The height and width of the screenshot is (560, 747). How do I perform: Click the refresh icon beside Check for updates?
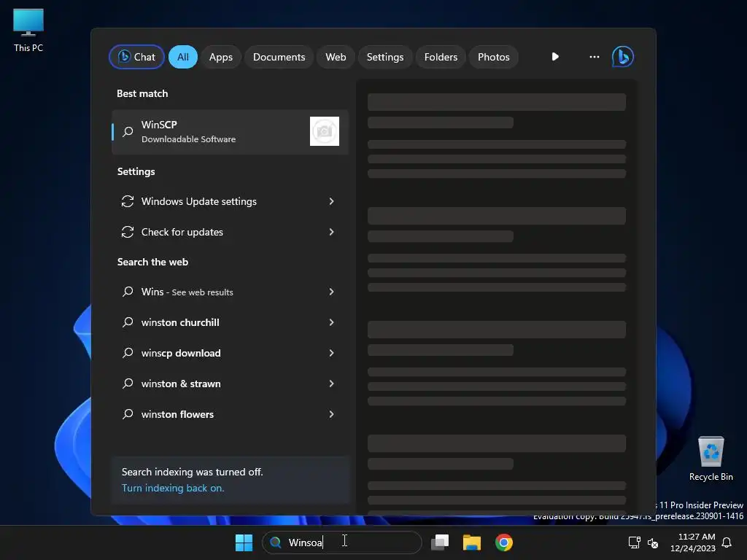(x=128, y=232)
